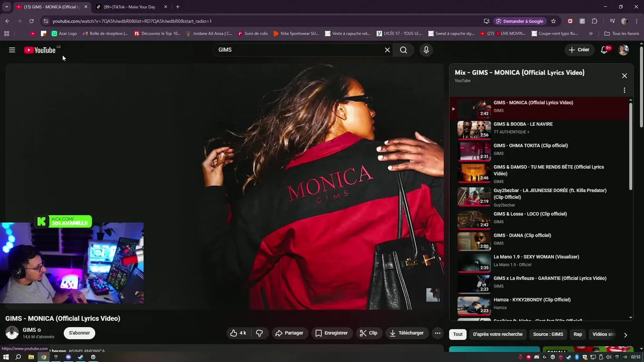Open the site info icon in address bar
This screenshot has height=362, width=644.
tap(46, 21)
